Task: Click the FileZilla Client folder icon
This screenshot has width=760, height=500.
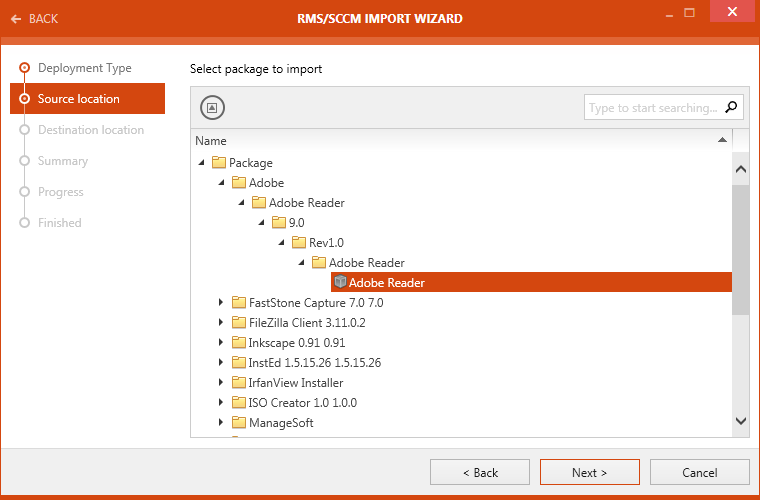Action: click(238, 323)
